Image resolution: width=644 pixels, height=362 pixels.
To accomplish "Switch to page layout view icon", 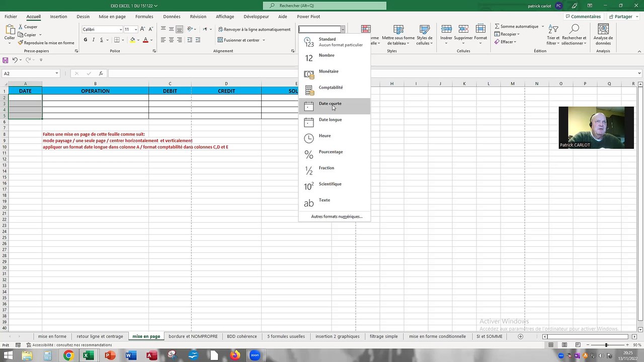I will 564,345.
